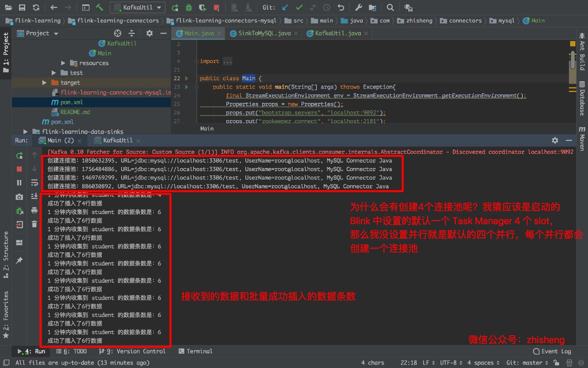Screen dimensions: 588x368
Task: Clear console output with trash icon
Action: [34, 224]
